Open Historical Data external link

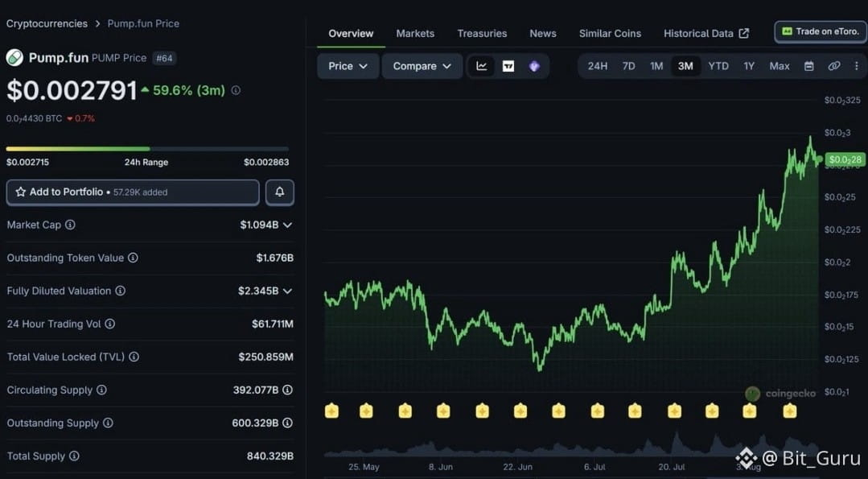706,34
